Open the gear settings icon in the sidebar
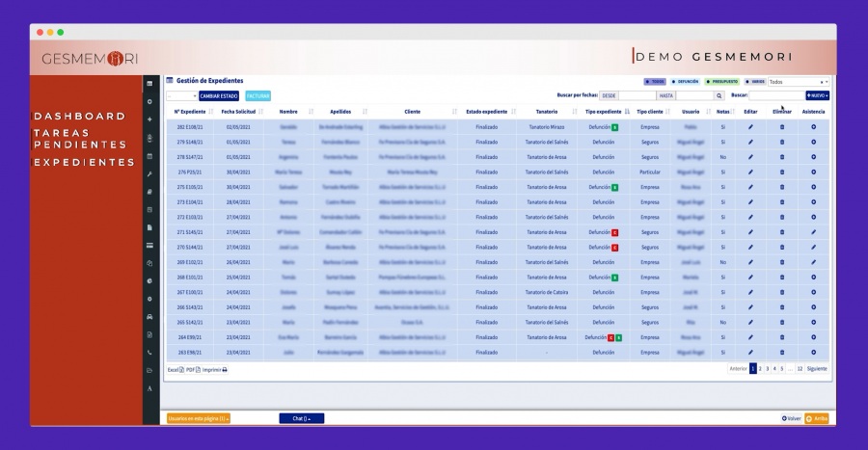Image resolution: width=868 pixels, height=450 pixels. 149,299
